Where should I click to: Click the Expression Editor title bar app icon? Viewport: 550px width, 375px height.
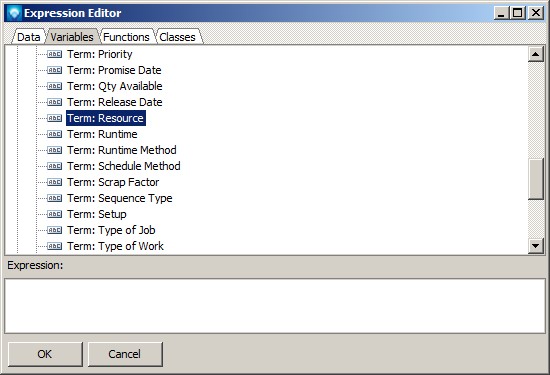[x=15, y=13]
